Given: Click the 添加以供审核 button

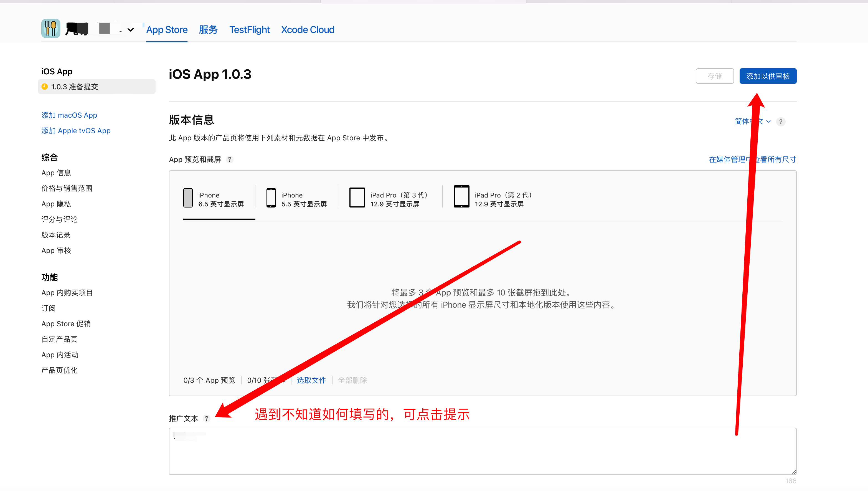Looking at the screenshot, I should 768,76.
